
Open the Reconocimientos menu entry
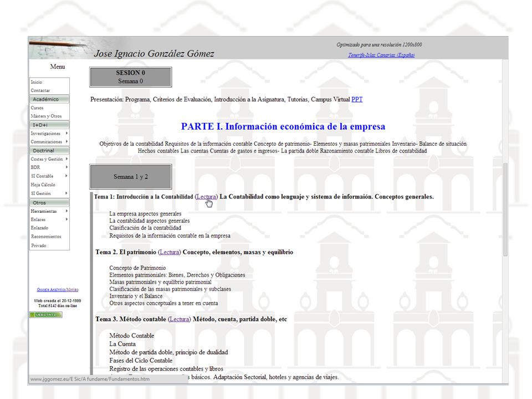click(x=46, y=237)
